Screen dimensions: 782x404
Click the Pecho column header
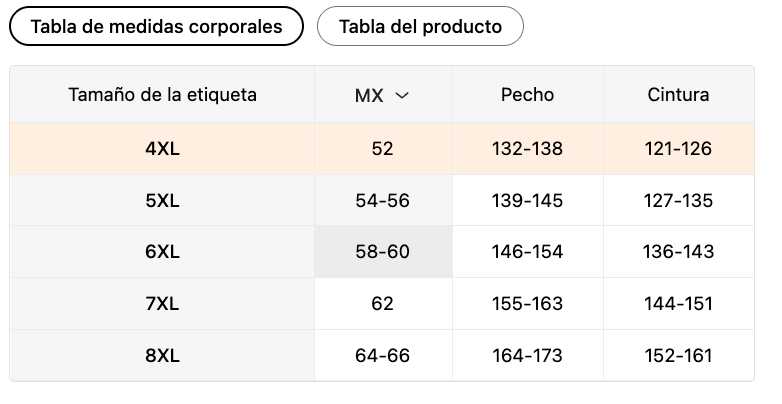tap(528, 95)
